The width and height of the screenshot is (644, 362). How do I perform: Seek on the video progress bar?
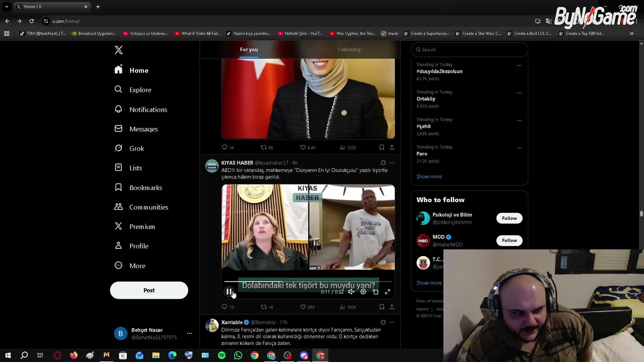coord(308,282)
